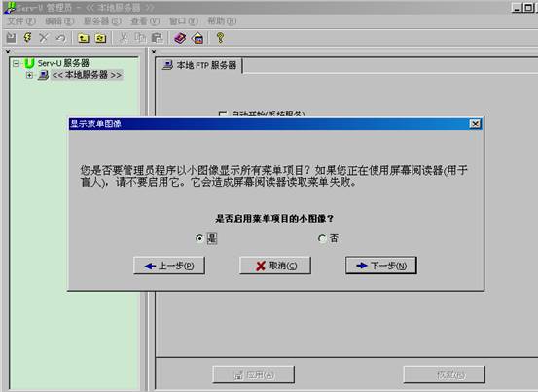Click the folder up-arrow toolbar icon
Screen dimensions: 538x392
[84, 38]
